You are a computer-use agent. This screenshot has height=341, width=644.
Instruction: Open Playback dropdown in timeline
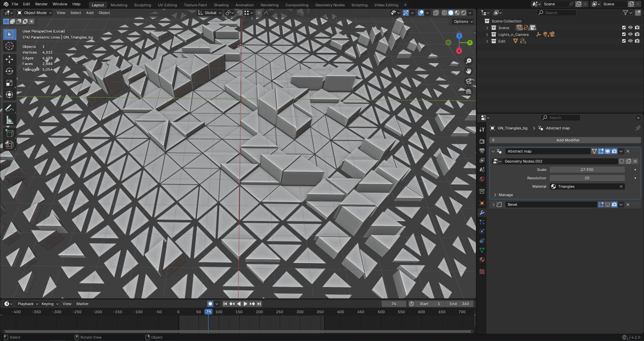28,304
